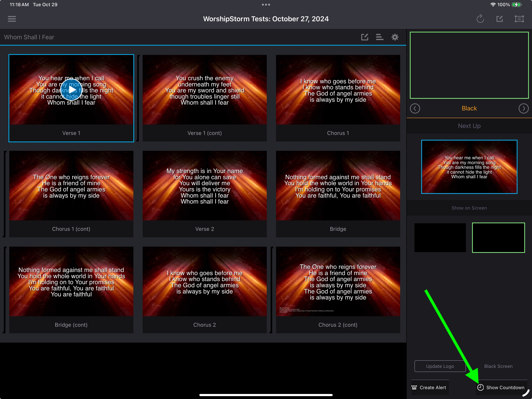Click Update Logo button

[x=440, y=366]
